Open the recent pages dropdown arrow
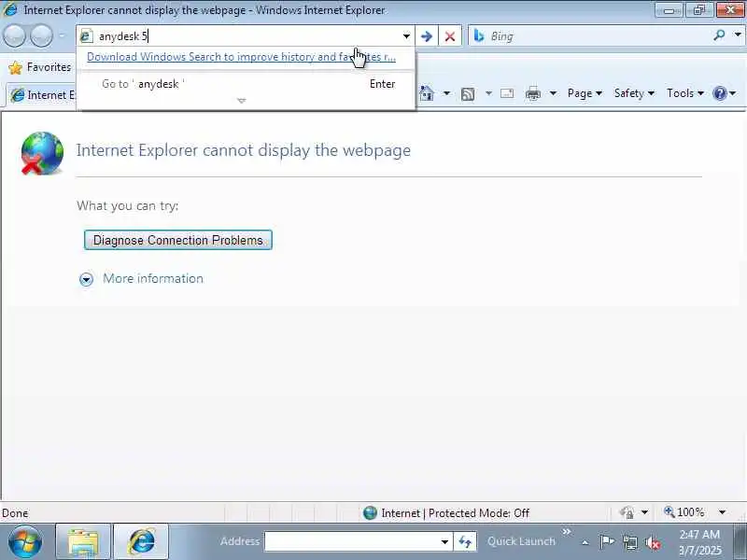 [x=62, y=35]
